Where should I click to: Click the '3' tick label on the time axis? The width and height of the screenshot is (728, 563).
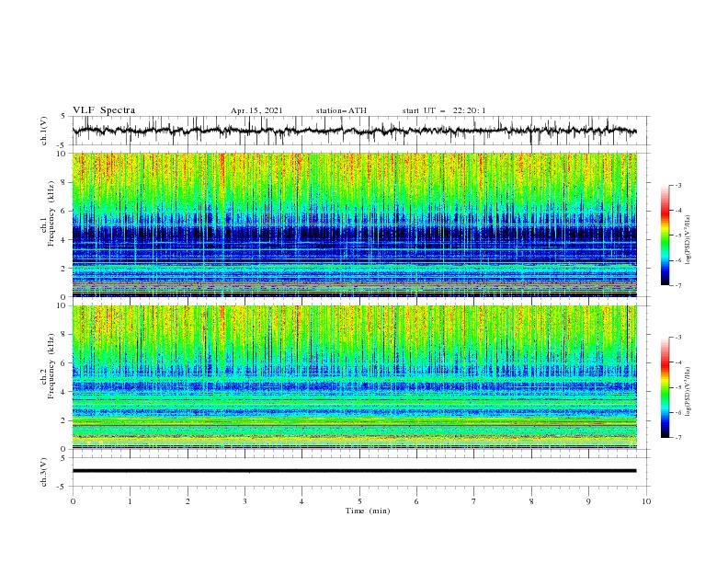coord(245,501)
